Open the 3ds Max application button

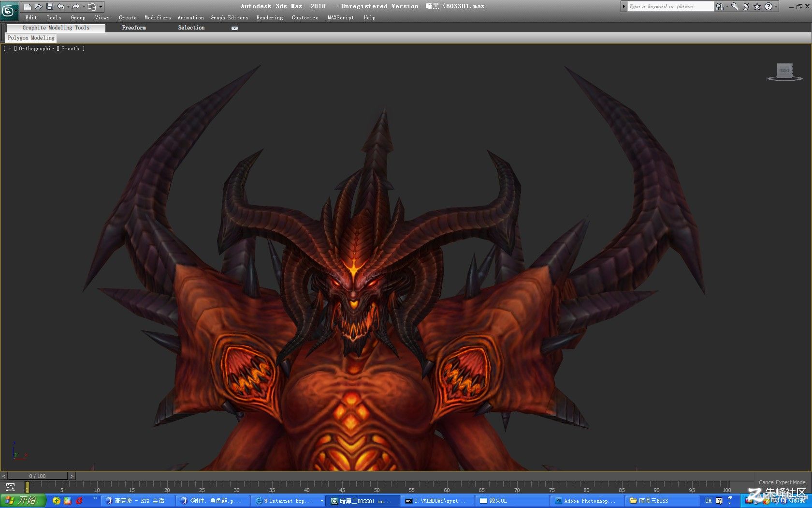pos(9,11)
